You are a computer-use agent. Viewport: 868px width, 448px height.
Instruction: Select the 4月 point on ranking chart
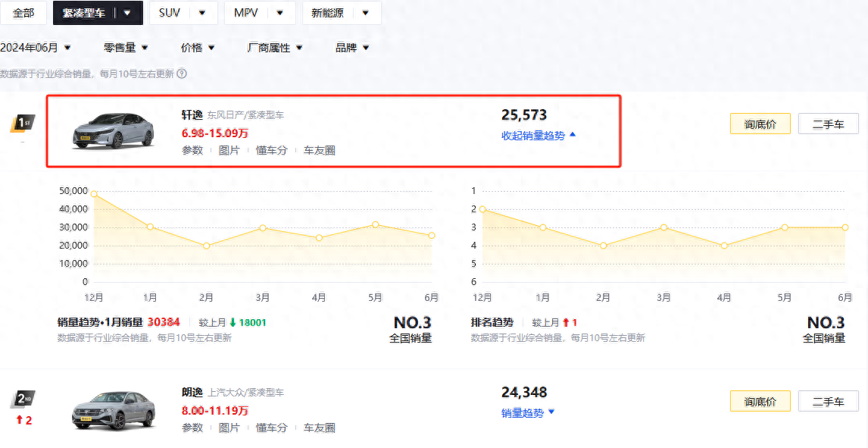724,246
